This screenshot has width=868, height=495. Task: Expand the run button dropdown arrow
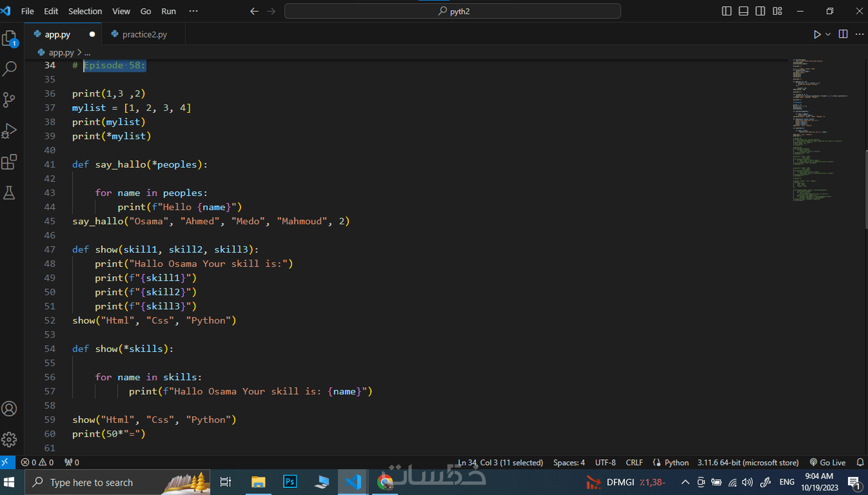(x=828, y=34)
